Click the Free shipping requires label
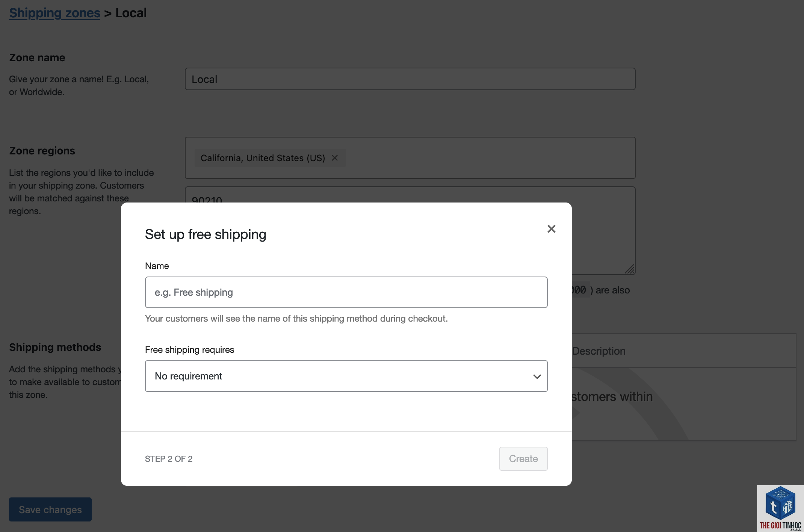Screen dimensions: 804x532 (x=189, y=350)
